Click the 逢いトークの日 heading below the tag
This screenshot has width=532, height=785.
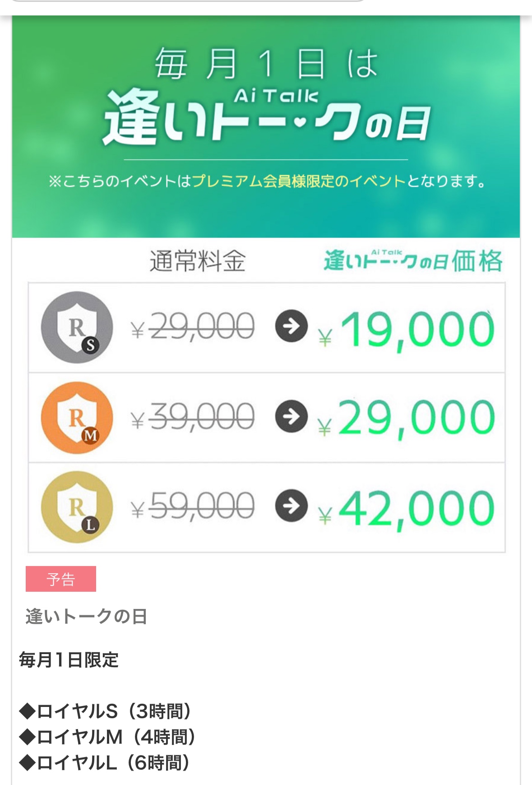86,616
